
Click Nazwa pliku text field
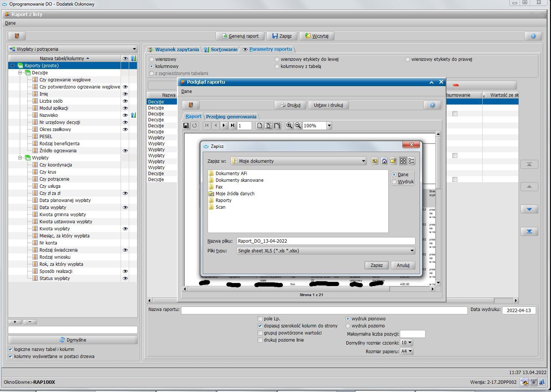(x=326, y=241)
